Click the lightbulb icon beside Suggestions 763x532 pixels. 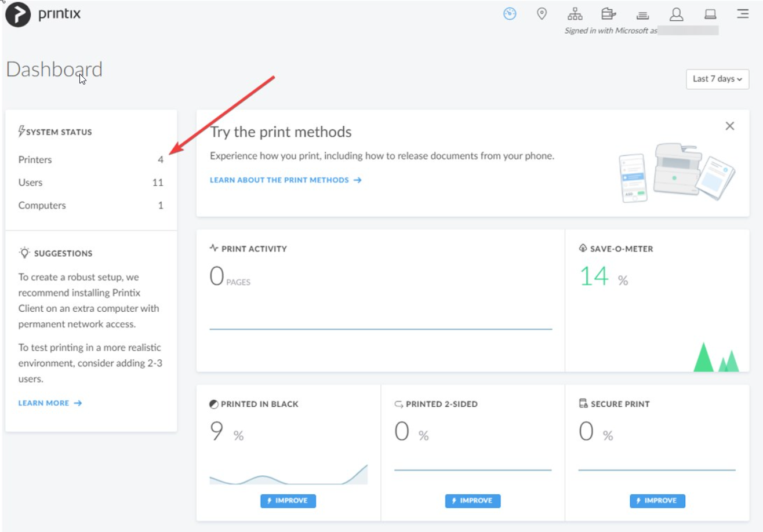click(24, 253)
